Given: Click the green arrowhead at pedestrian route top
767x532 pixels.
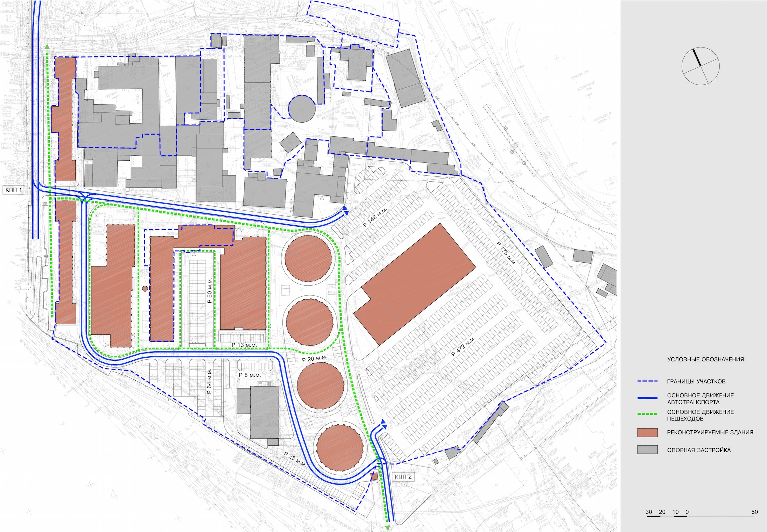Looking at the screenshot, I should [47, 47].
